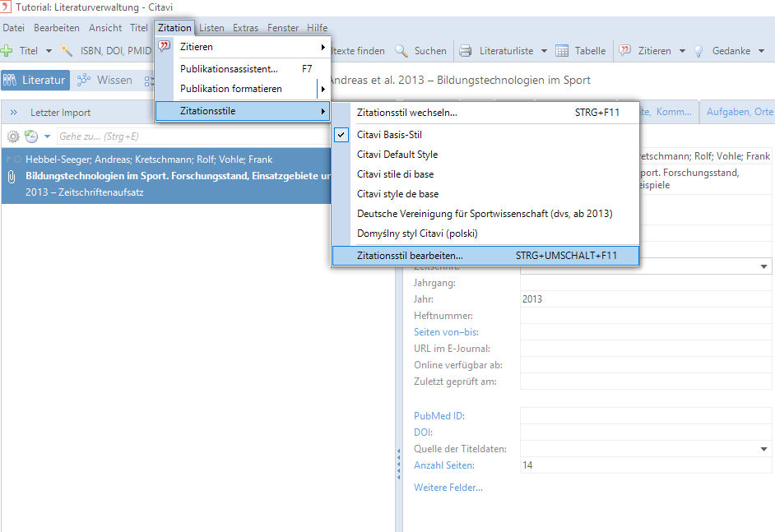Click the clock history icon
The image size is (775, 532).
(31, 136)
